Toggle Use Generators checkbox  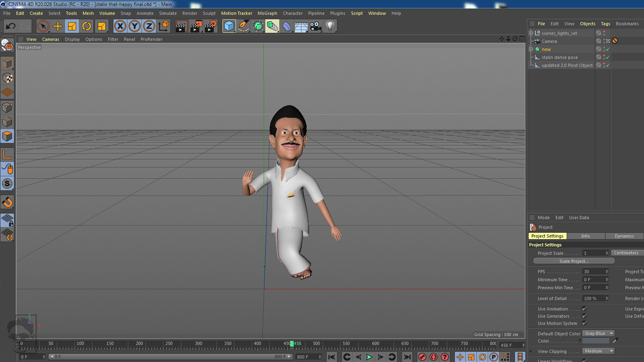[x=584, y=316]
